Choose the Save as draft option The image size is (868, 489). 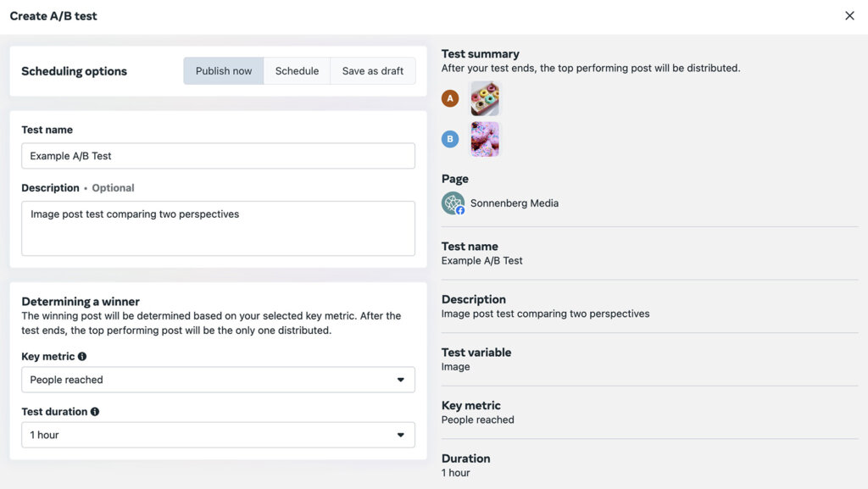point(373,70)
